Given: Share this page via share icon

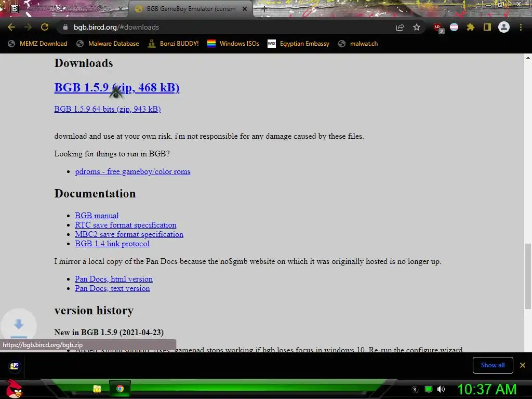Looking at the screenshot, I should (x=400, y=27).
